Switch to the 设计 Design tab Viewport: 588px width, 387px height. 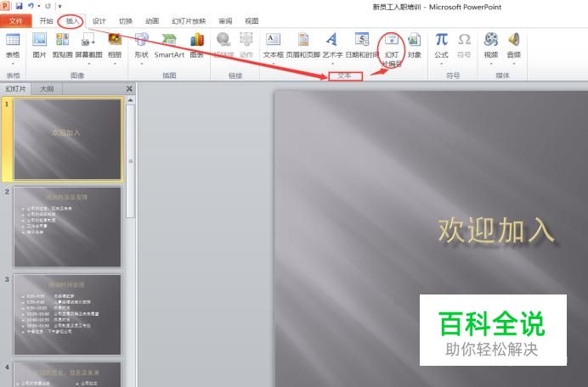tap(99, 21)
